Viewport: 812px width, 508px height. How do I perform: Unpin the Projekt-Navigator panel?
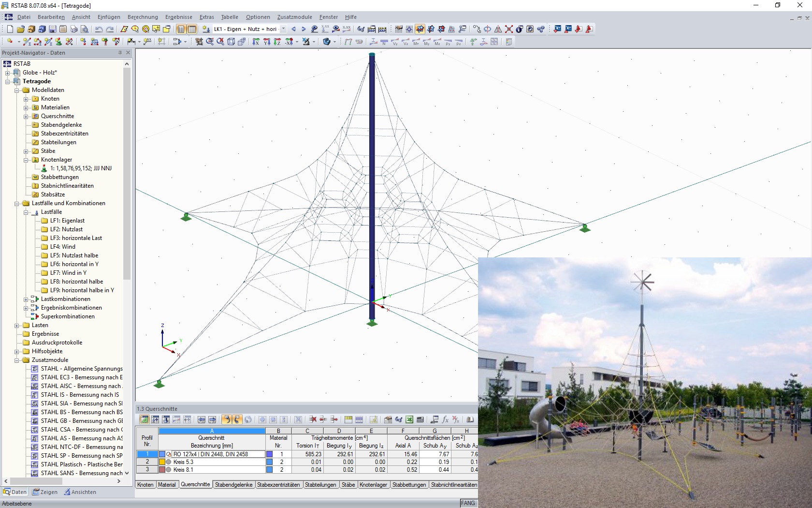click(x=120, y=53)
